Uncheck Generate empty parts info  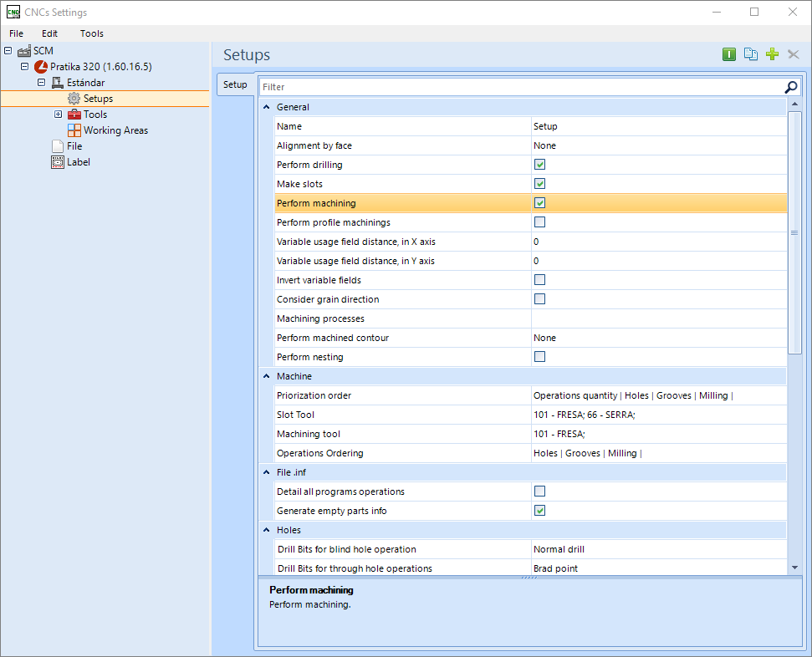point(539,511)
